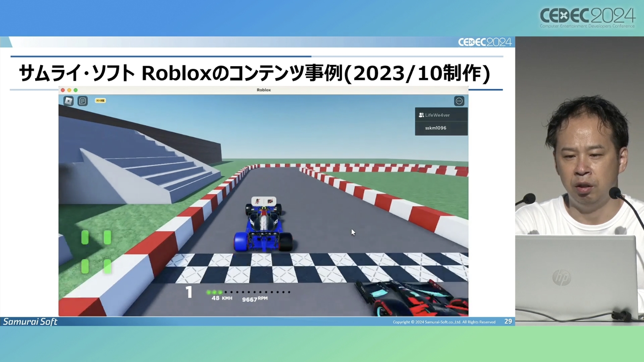
Task: Click the yellow ベータ版 beta badge
Action: (x=100, y=100)
